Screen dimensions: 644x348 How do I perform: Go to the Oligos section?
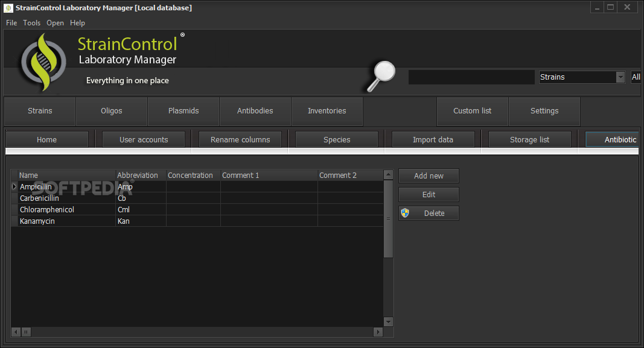(111, 111)
